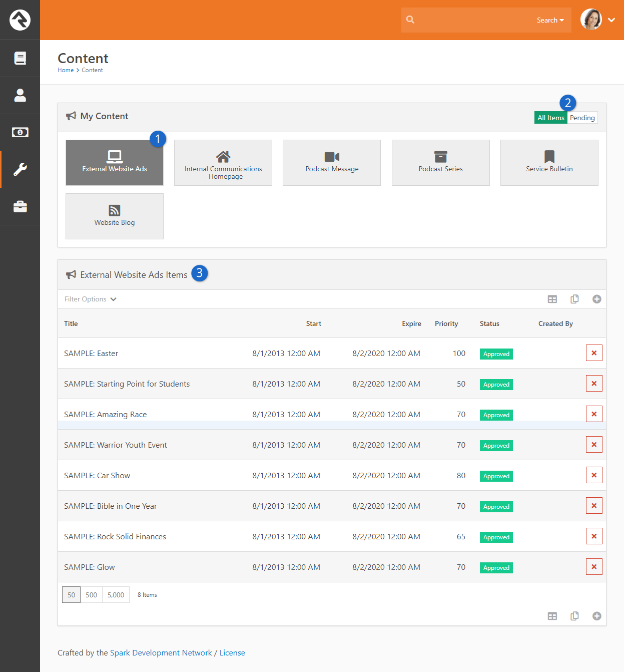Open grid properties icon above the items list
Image resolution: width=624 pixels, height=672 pixels.
(552, 299)
